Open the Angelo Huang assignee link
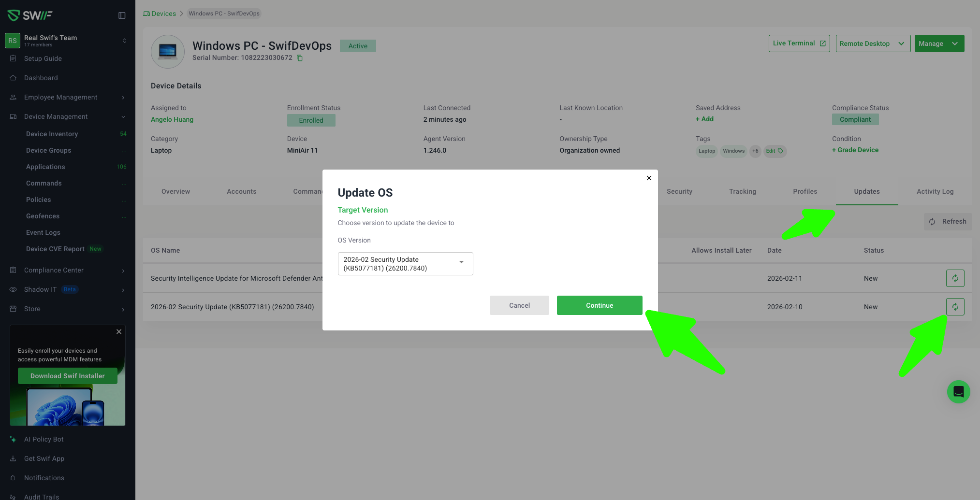980x500 pixels. pos(172,119)
